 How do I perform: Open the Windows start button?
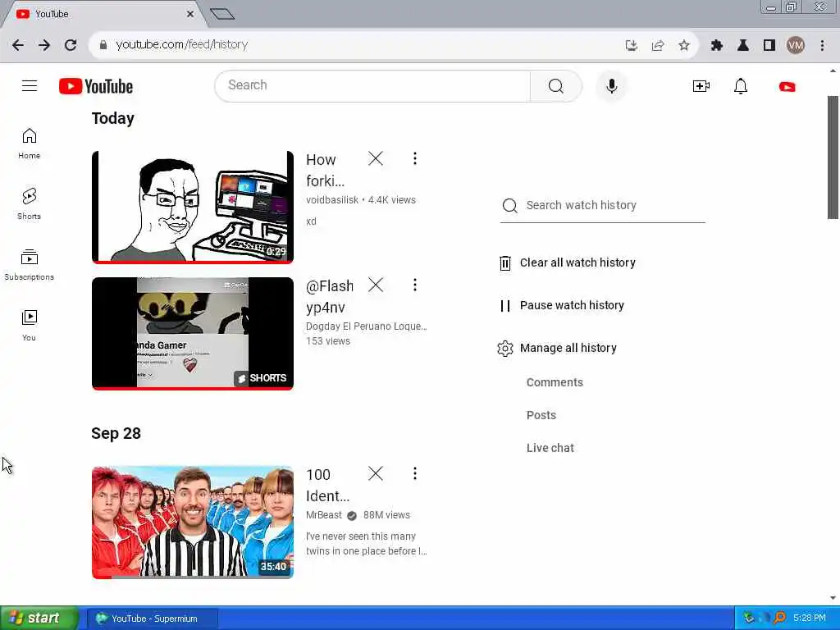point(39,619)
